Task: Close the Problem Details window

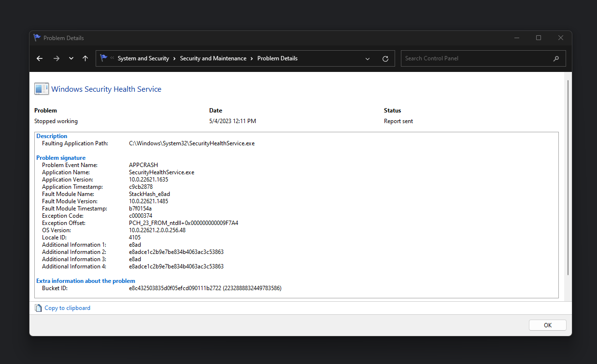Action: [x=561, y=38]
